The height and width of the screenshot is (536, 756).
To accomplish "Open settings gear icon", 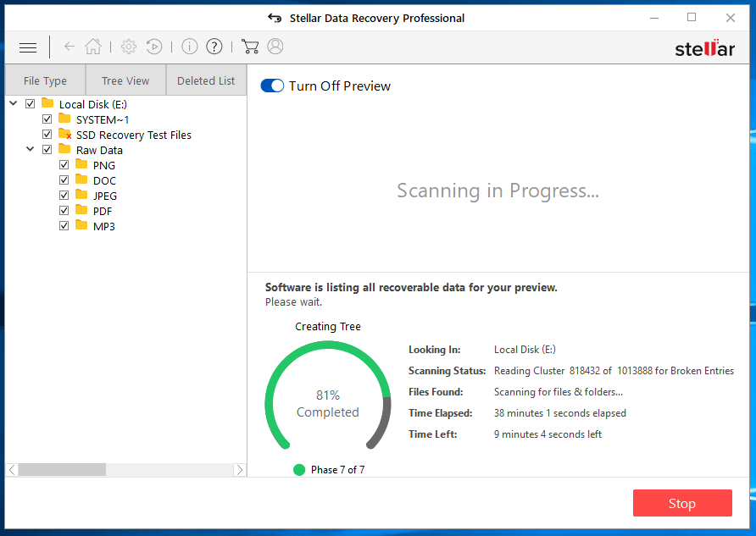I will point(129,47).
